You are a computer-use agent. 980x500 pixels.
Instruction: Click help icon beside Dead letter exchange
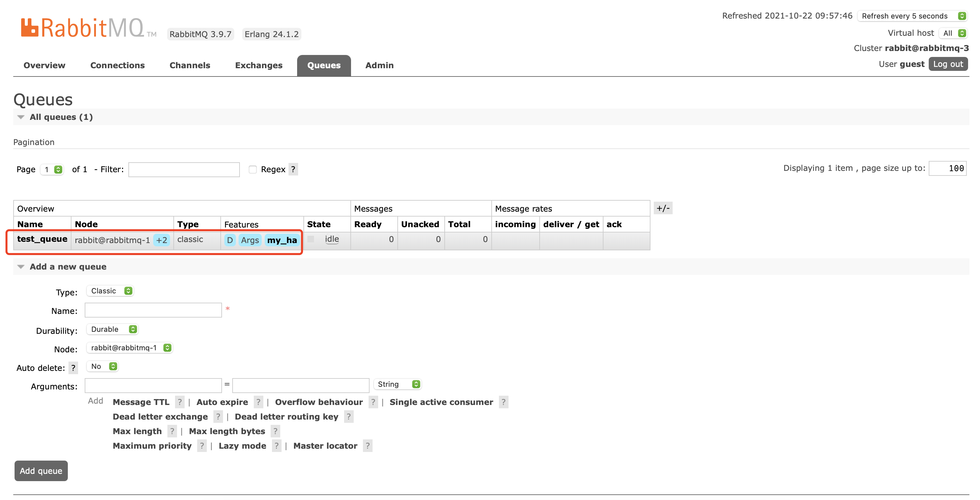218,417
